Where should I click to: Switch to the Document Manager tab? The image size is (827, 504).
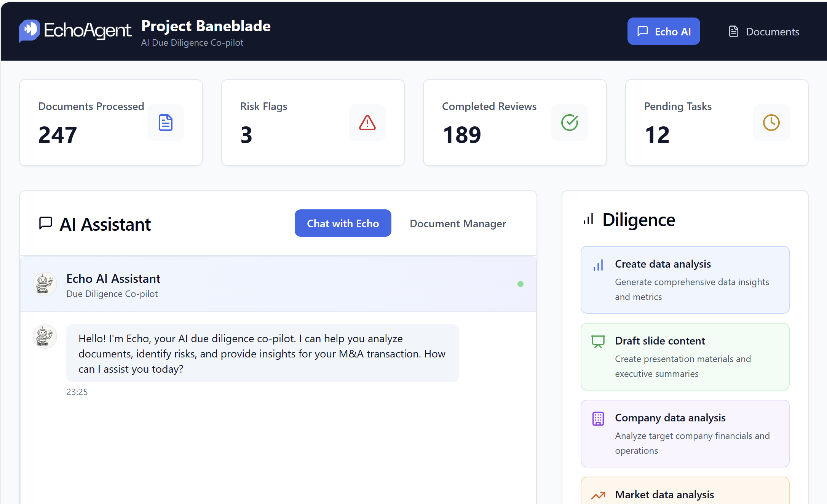click(x=458, y=223)
